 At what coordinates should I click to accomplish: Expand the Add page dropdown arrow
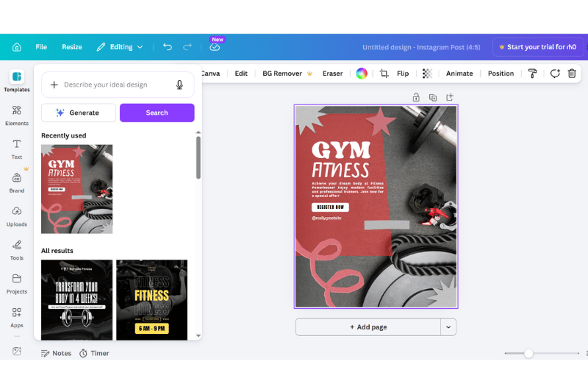(x=448, y=327)
